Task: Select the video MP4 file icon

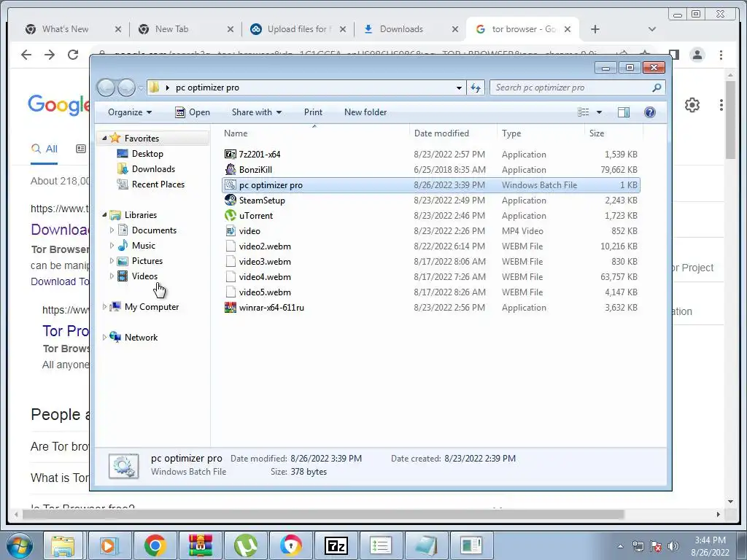Action: pos(230,230)
